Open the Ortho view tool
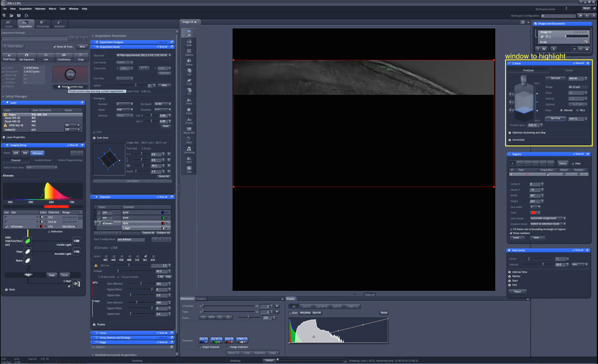 (189, 62)
